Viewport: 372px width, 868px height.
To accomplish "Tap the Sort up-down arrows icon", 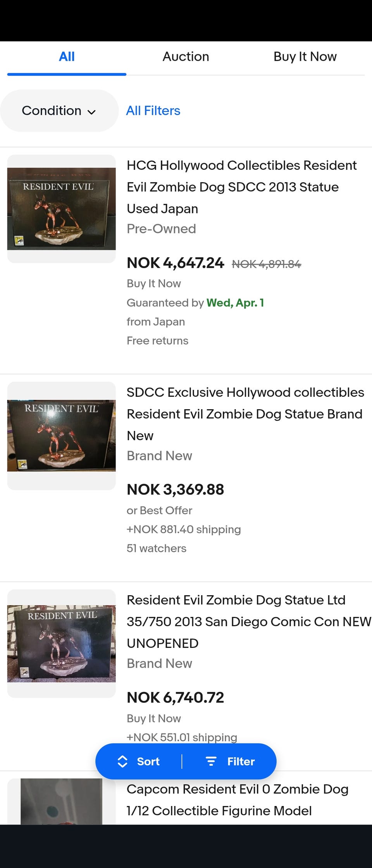I will [x=122, y=761].
